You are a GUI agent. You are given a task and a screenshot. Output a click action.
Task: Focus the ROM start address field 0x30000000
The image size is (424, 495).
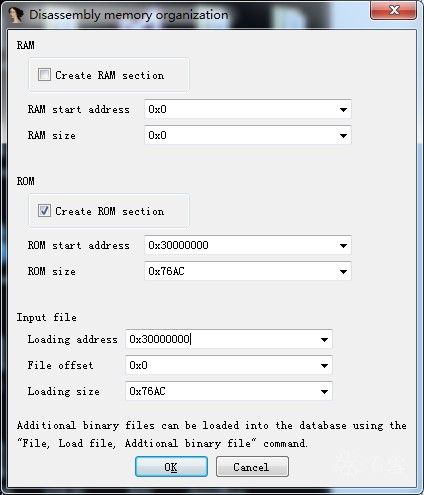tap(248, 245)
